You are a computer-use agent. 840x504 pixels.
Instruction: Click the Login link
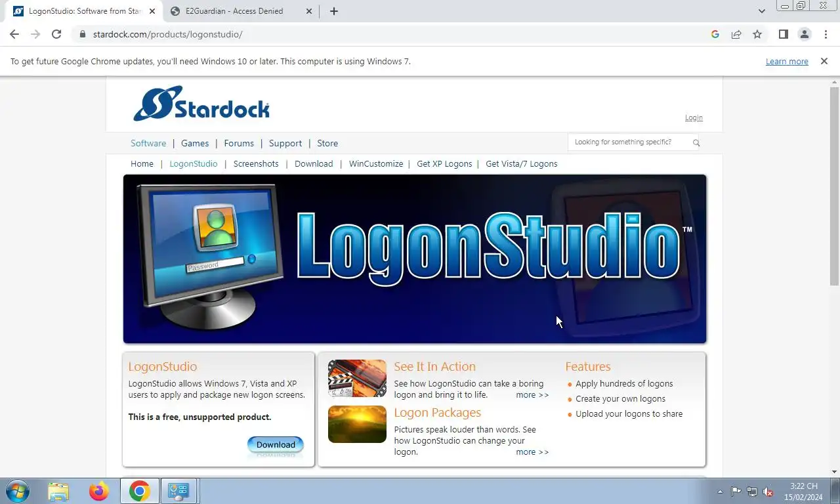694,117
